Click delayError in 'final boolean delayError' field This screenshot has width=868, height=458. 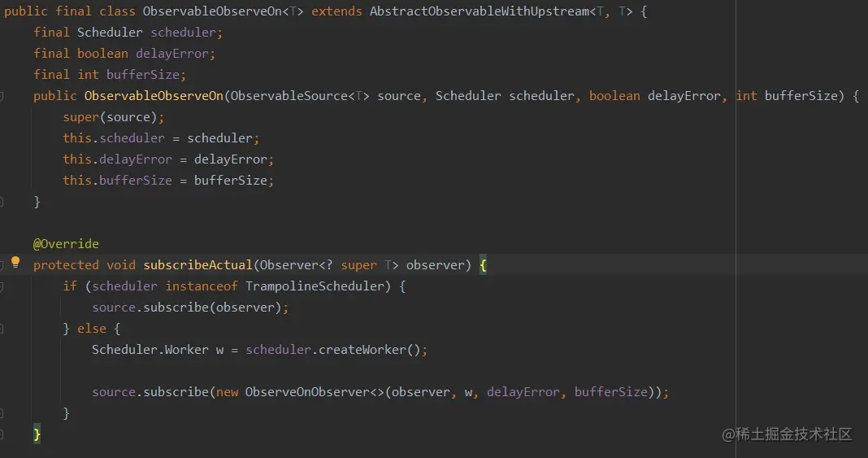[172, 54]
